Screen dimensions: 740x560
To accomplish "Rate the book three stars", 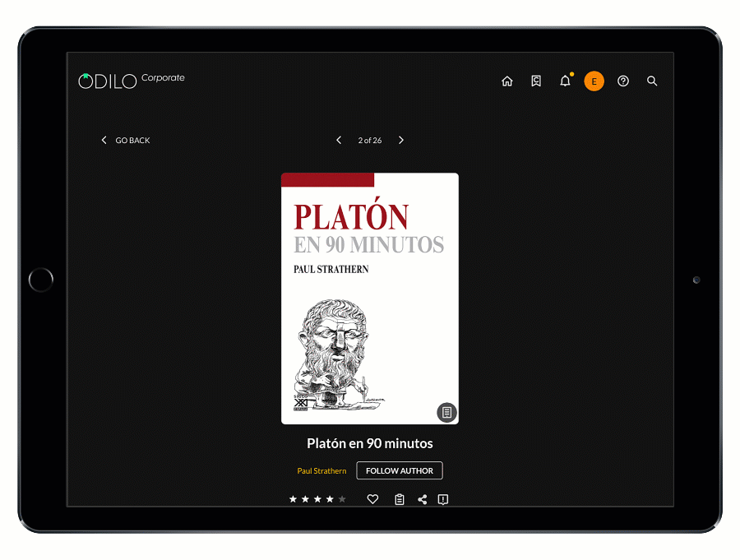I will [317, 499].
